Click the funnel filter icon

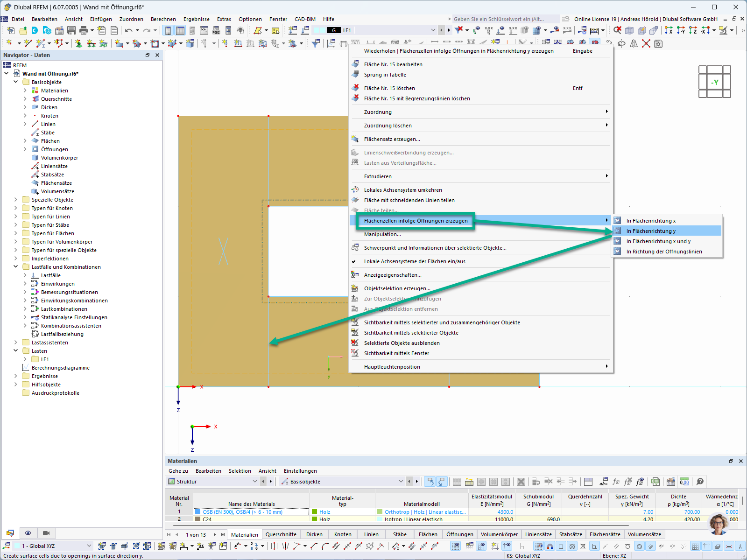click(x=316, y=43)
